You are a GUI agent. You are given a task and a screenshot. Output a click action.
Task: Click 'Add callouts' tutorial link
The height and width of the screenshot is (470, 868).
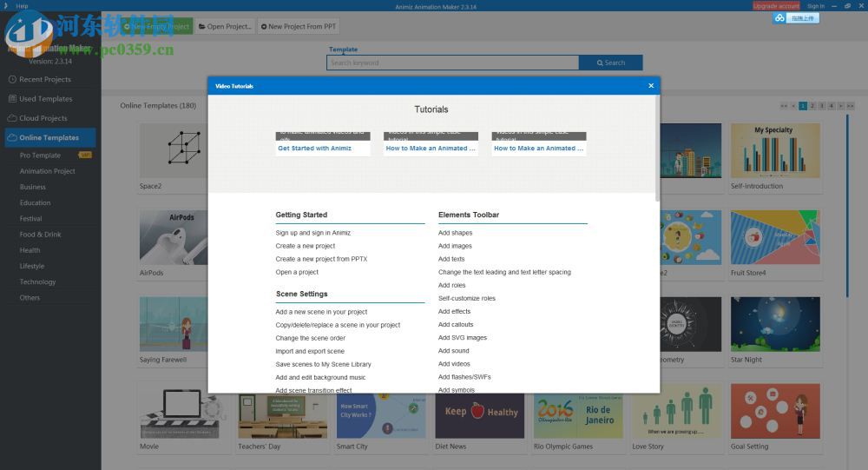[x=456, y=325]
